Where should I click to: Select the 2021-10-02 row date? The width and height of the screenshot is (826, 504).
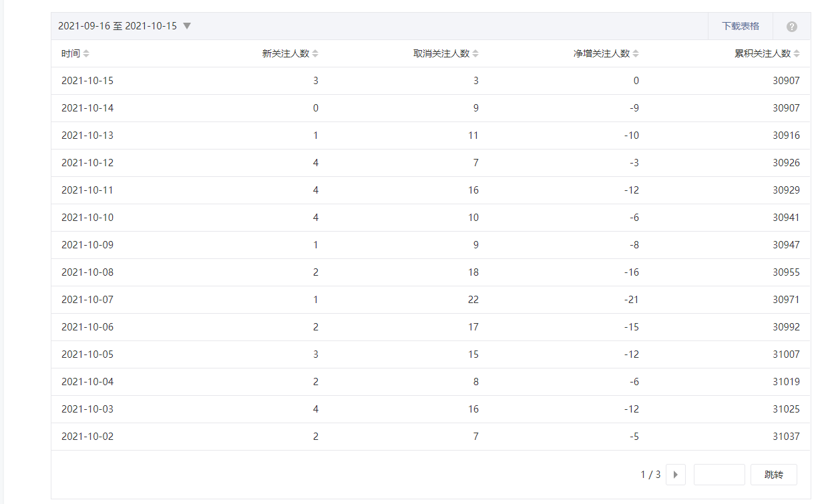coord(87,437)
